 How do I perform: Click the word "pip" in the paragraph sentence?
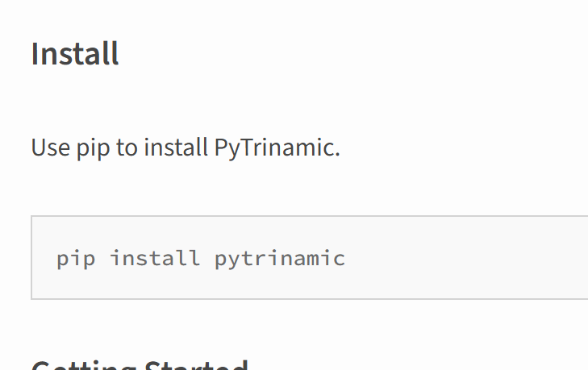point(88,149)
